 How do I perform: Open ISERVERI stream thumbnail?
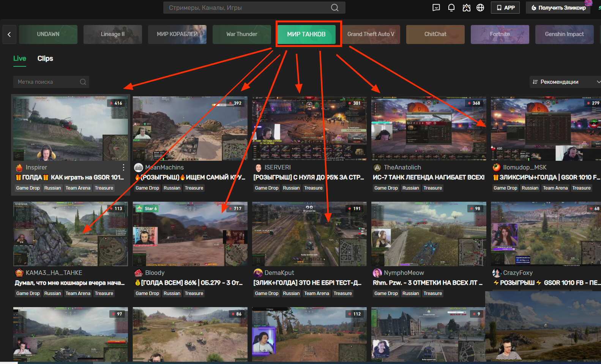click(x=309, y=129)
